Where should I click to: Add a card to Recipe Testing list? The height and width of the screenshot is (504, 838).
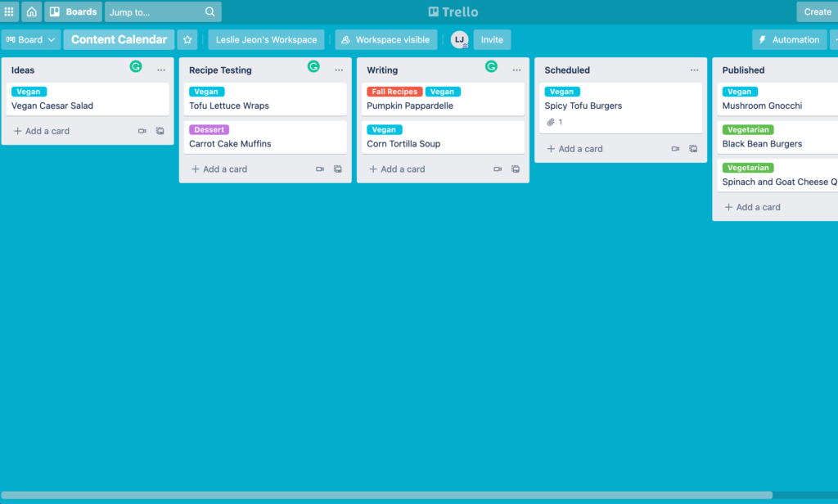click(x=219, y=169)
